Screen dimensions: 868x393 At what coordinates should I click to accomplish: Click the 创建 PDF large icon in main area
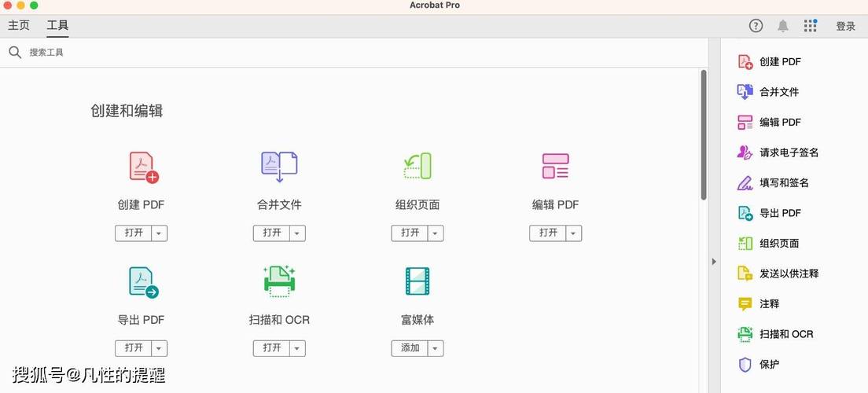(x=143, y=167)
